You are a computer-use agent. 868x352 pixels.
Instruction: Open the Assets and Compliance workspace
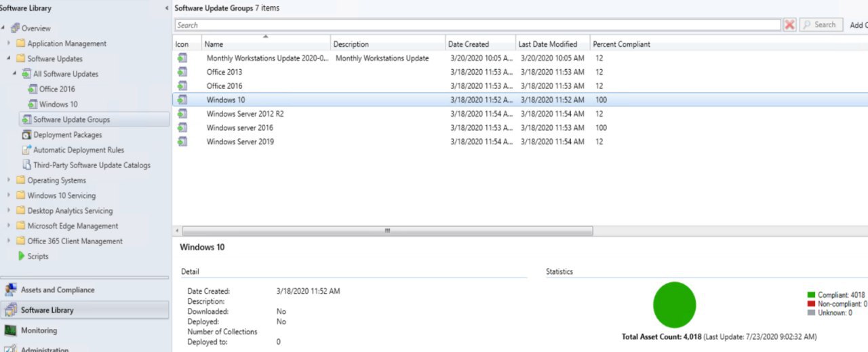(x=85, y=290)
